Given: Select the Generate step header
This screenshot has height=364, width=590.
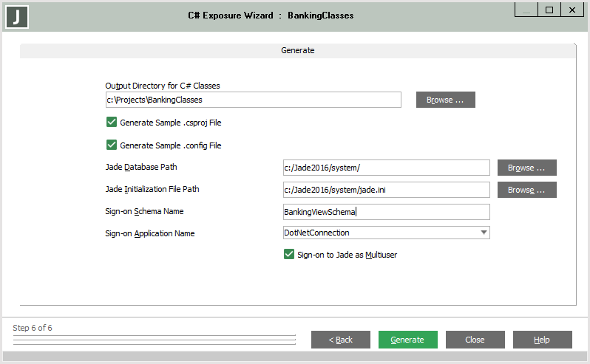Looking at the screenshot, I should pos(297,50).
